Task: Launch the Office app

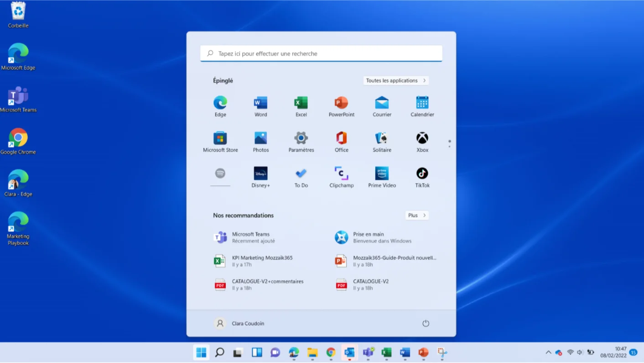Action: [x=341, y=142]
